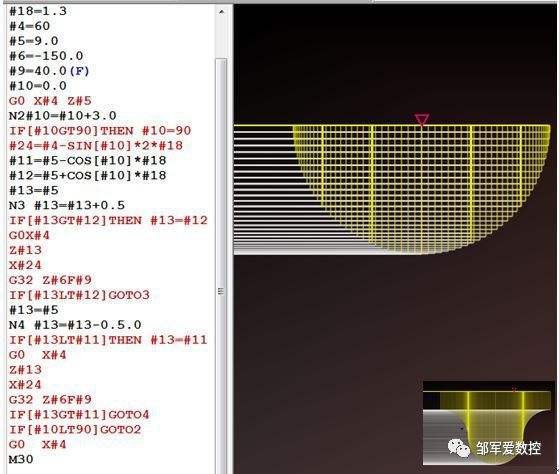Viewport: 559px width, 474px height.
Task: Click the thread profile preview thumbnail
Action: tap(487, 423)
